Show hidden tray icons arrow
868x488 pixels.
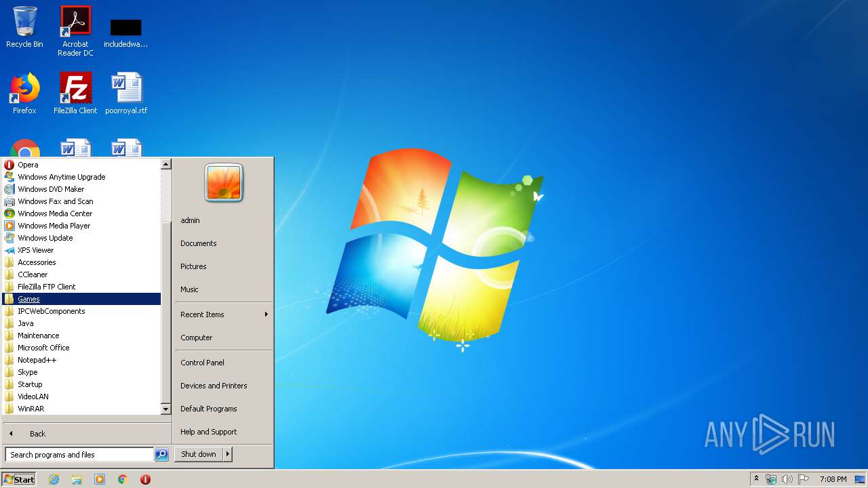pyautogui.click(x=756, y=479)
